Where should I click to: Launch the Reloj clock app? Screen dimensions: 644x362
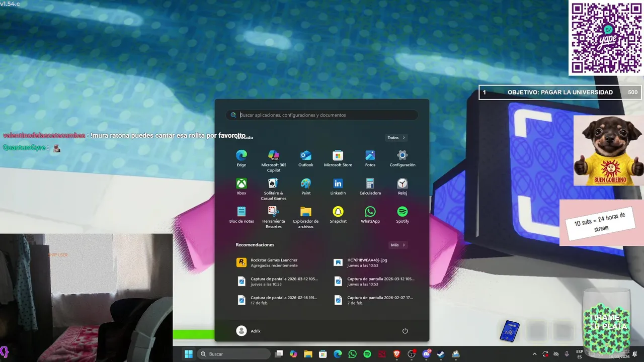click(403, 187)
